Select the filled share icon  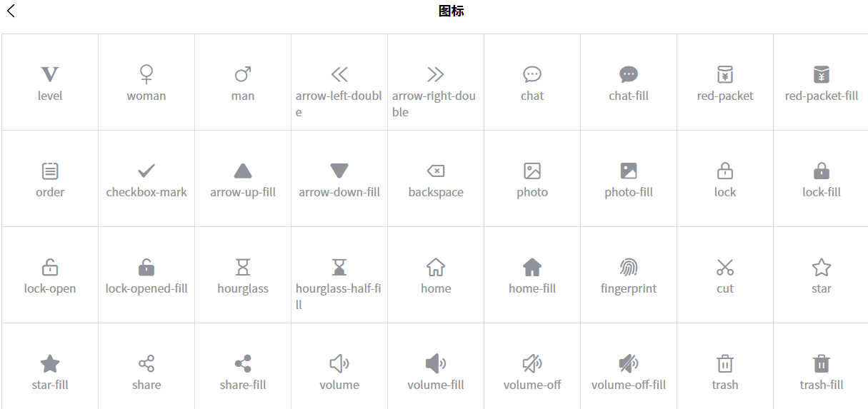[x=243, y=363]
